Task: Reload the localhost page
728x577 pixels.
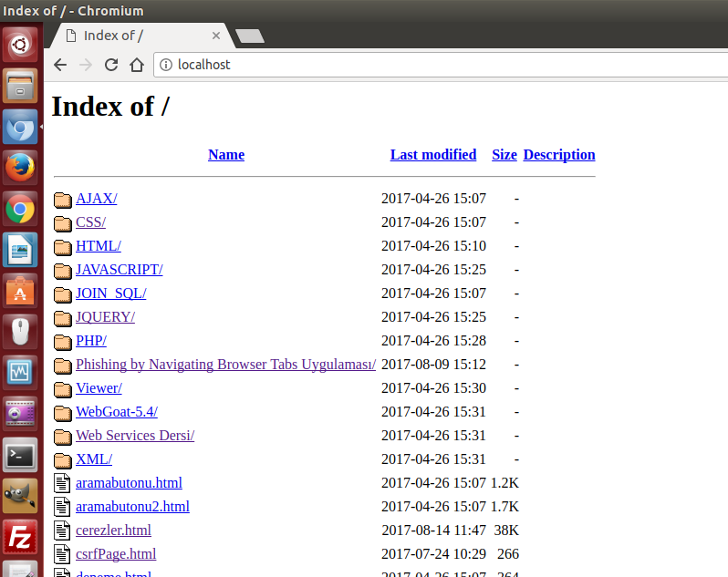Action: (x=111, y=65)
